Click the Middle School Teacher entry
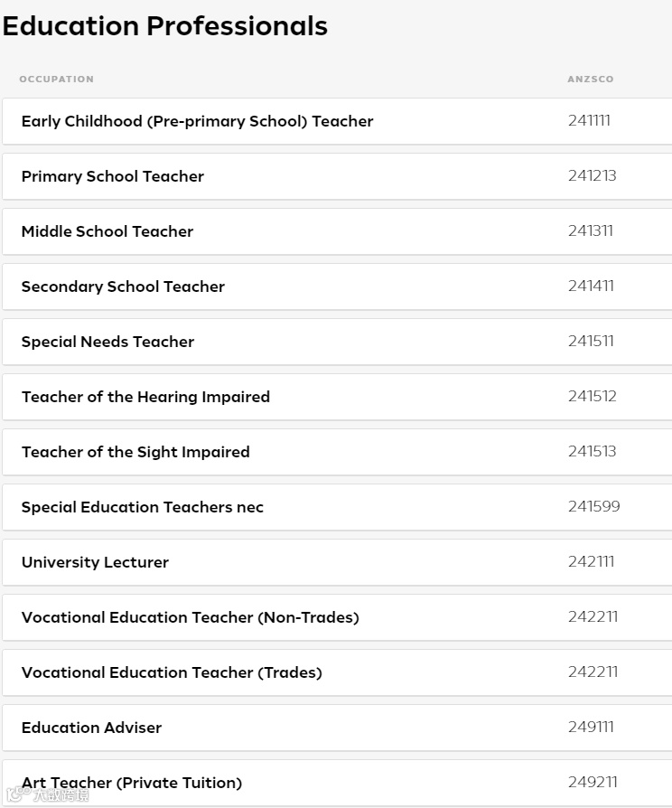Image resolution: width=672 pixels, height=808 pixels. tap(107, 231)
